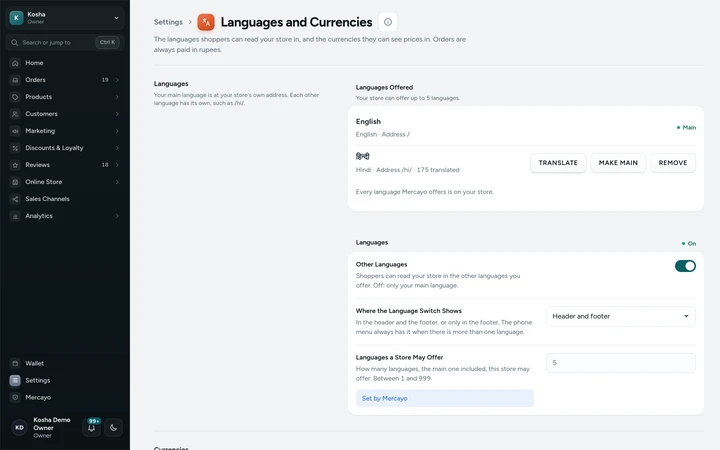Image resolution: width=720 pixels, height=450 pixels.
Task: Expand the Products submenu chevron
Action: coord(117,97)
